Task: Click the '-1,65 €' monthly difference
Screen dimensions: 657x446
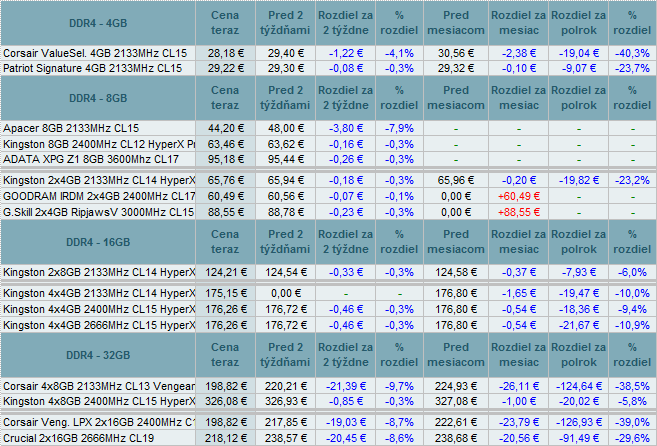Action: pos(519,293)
